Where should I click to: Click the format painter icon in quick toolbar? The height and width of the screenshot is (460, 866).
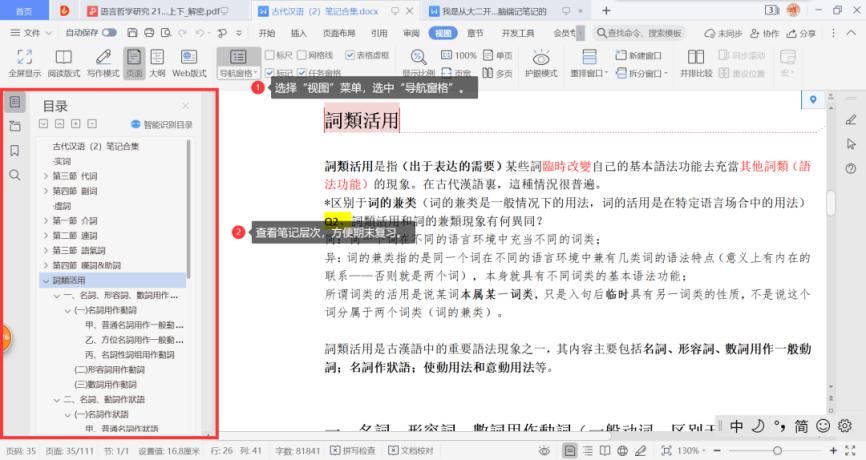click(x=222, y=33)
